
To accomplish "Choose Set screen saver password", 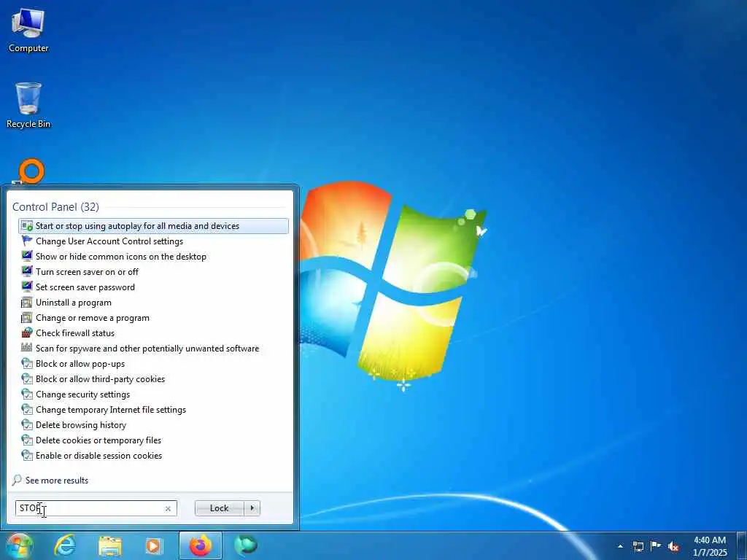I will pos(153,287).
